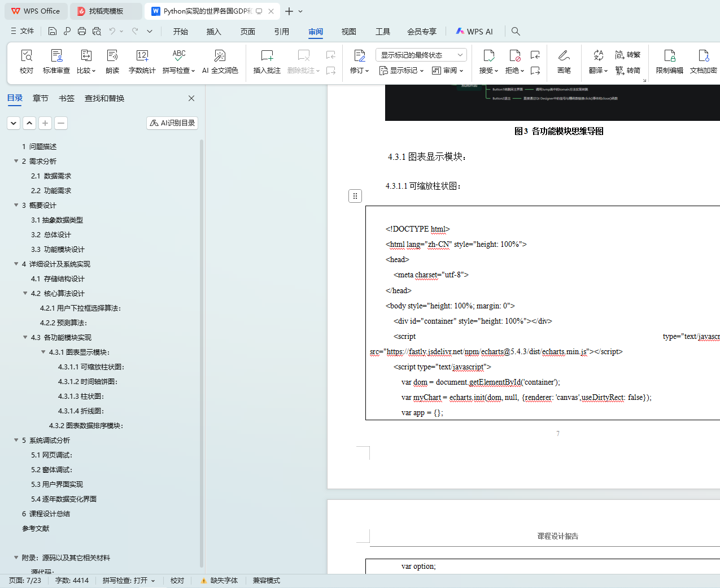Collapse the 2 需求分析 section
This screenshot has height=588, width=720.
(x=16, y=161)
